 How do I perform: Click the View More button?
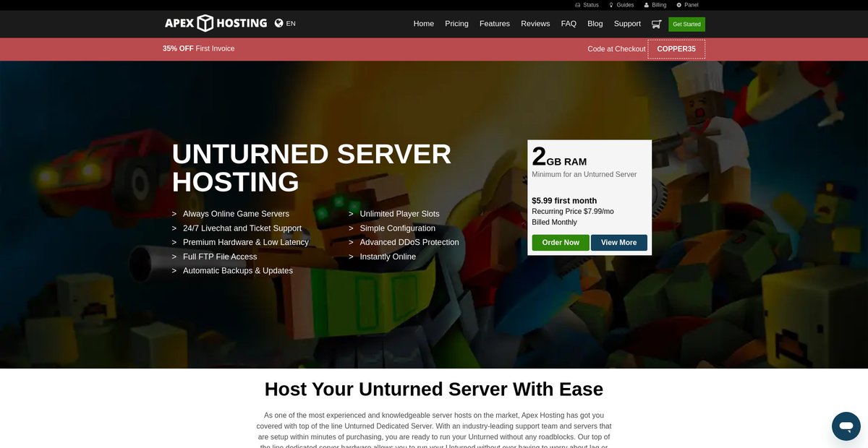coord(619,243)
